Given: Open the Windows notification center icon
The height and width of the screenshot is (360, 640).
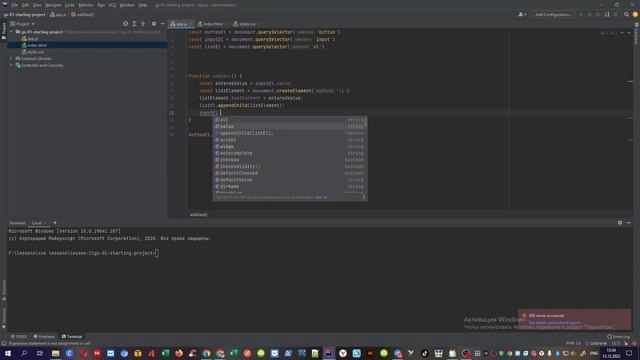Looking at the screenshot, I should [x=629, y=353].
